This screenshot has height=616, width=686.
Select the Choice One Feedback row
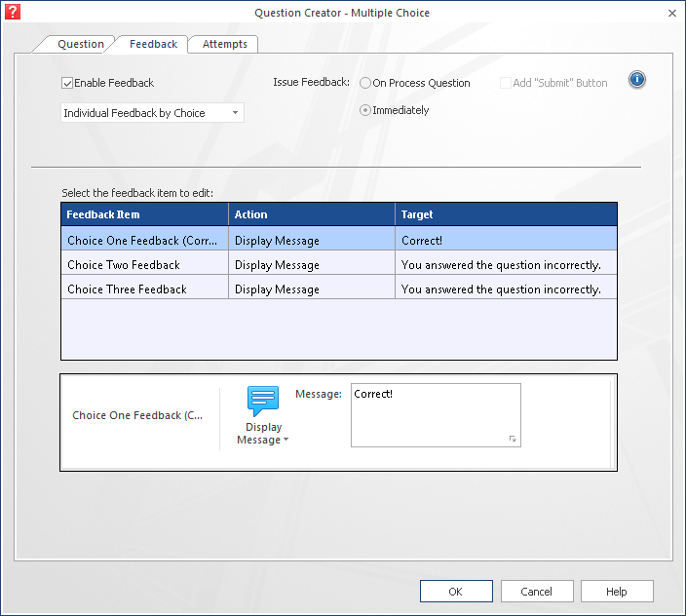pos(339,239)
